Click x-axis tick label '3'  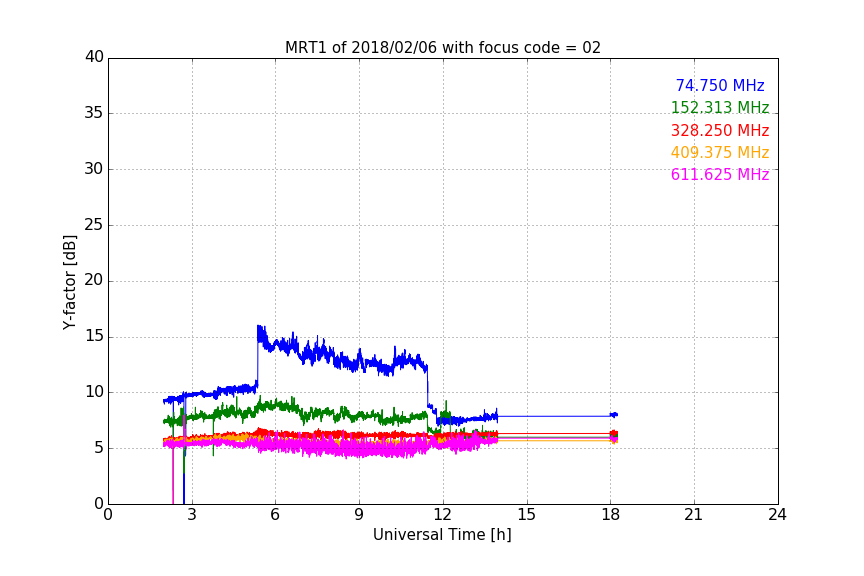(x=192, y=515)
